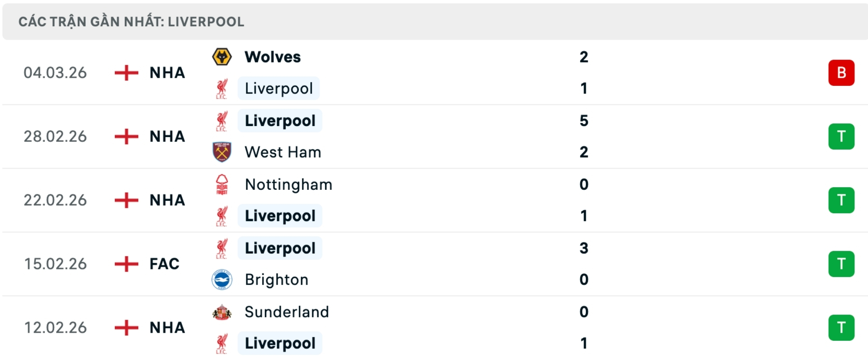Click the West Ham club crest
This screenshot has height=358, width=868.
click(222, 152)
